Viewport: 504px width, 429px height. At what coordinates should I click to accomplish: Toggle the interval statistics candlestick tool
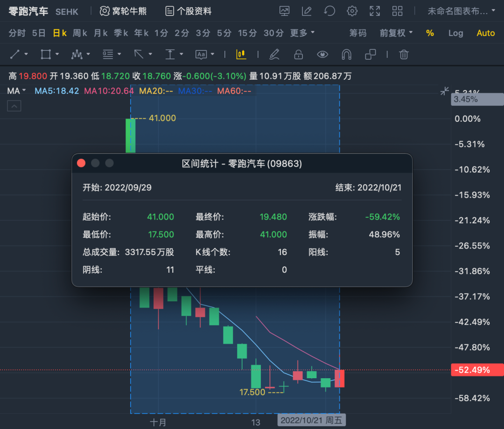(x=241, y=55)
